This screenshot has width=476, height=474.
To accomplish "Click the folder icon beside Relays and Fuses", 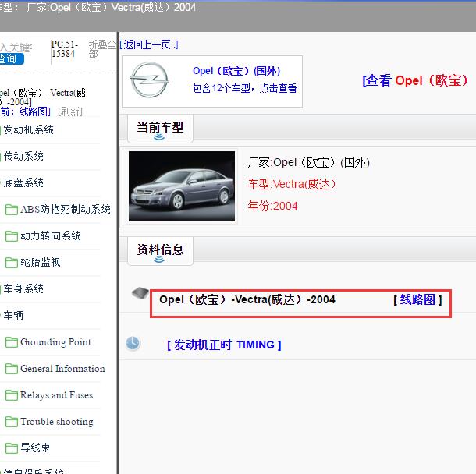I will (12, 395).
